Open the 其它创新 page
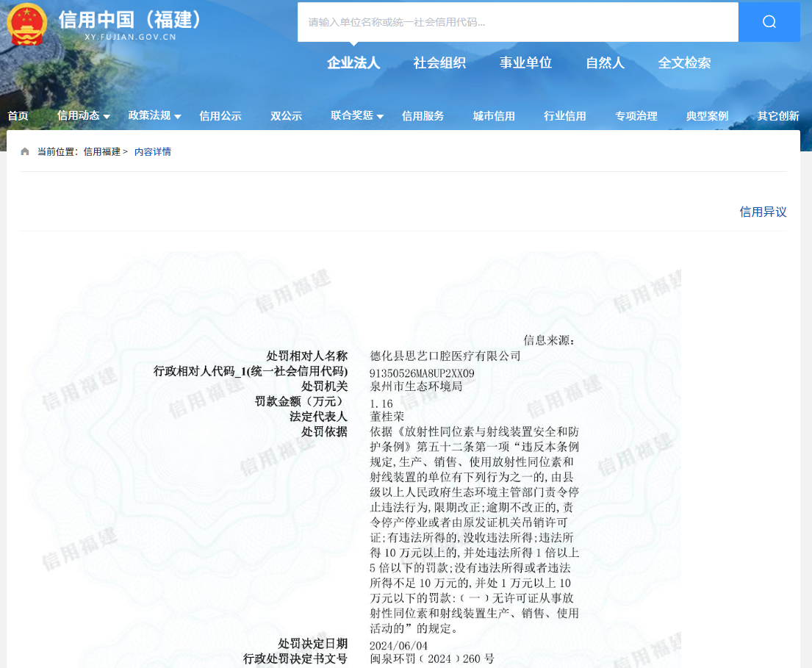 [778, 115]
